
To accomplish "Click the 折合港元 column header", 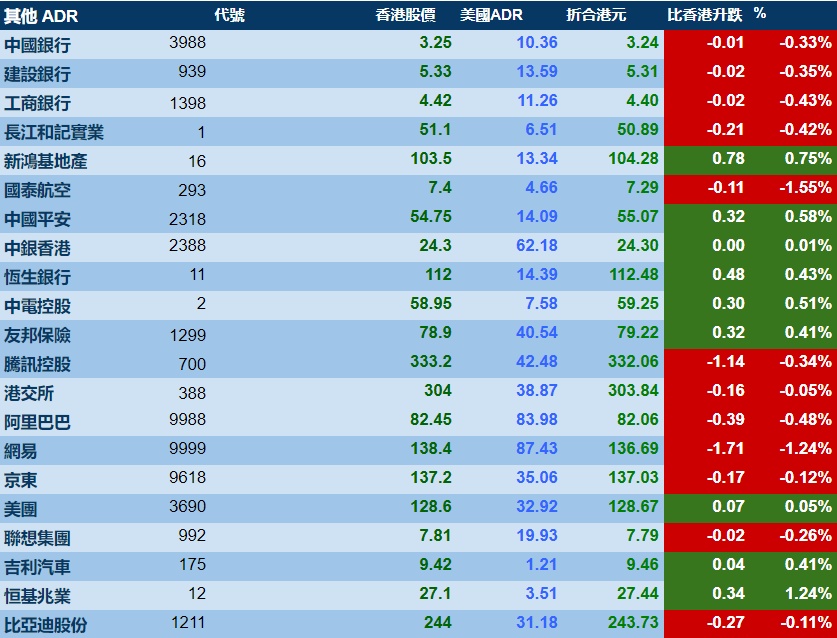I will [x=596, y=15].
